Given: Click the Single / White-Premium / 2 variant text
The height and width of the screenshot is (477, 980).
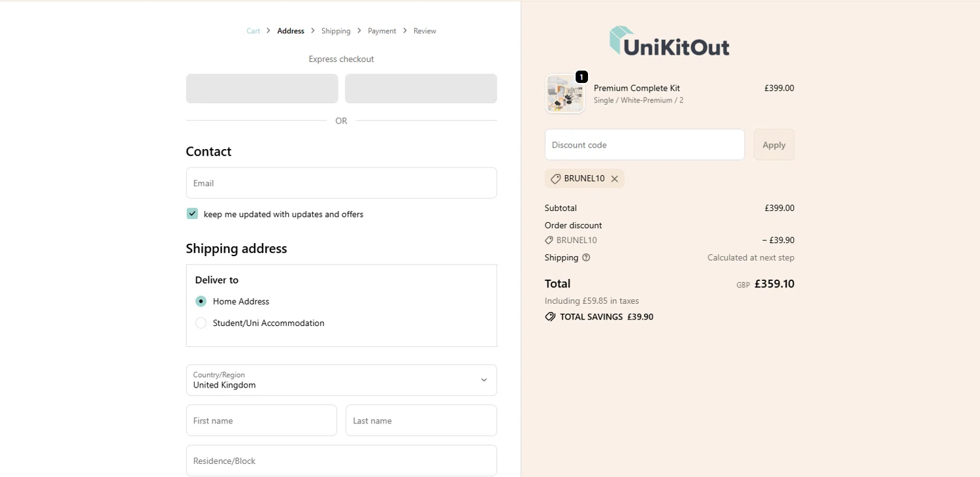Looking at the screenshot, I should (x=638, y=101).
